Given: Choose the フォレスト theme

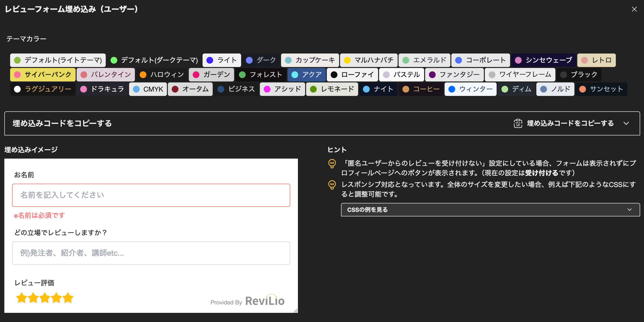Looking at the screenshot, I should 261,74.
